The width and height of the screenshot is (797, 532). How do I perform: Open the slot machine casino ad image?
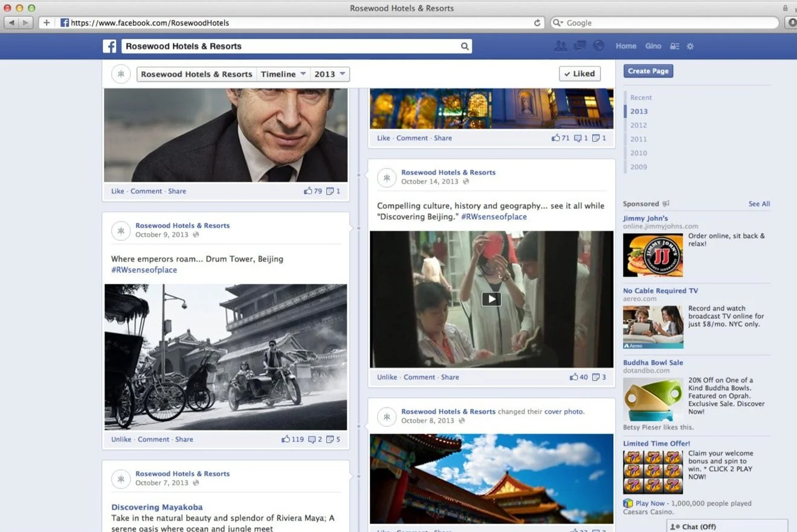click(653, 472)
